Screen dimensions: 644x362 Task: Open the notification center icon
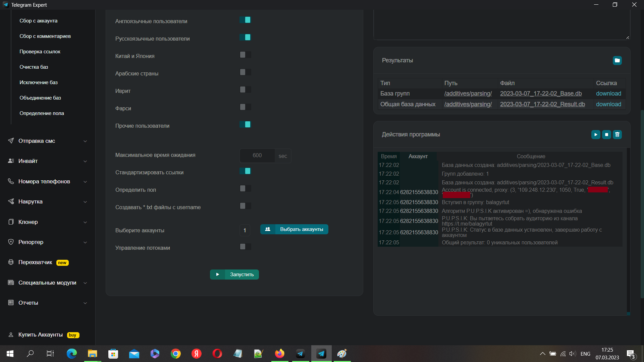pyautogui.click(x=631, y=354)
